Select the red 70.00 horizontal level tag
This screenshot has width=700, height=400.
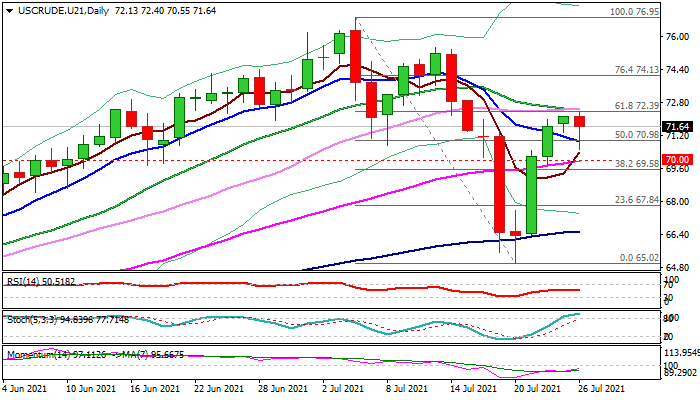677,160
